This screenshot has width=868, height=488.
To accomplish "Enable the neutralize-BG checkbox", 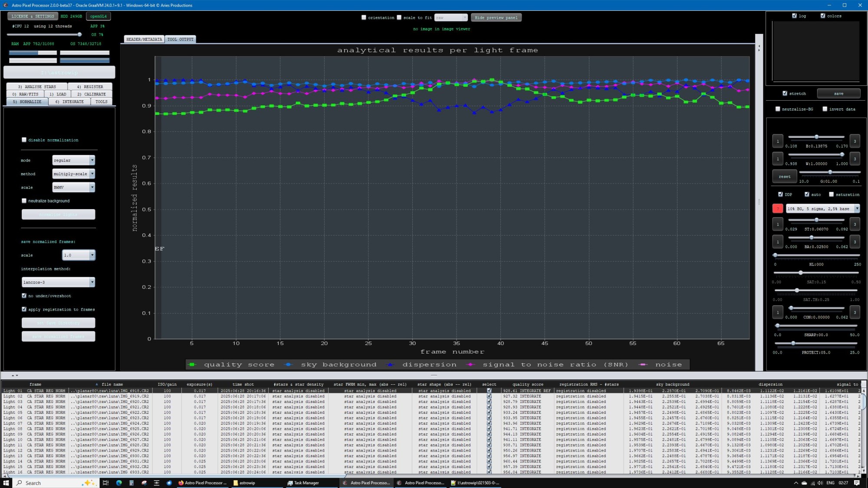I will tap(778, 109).
